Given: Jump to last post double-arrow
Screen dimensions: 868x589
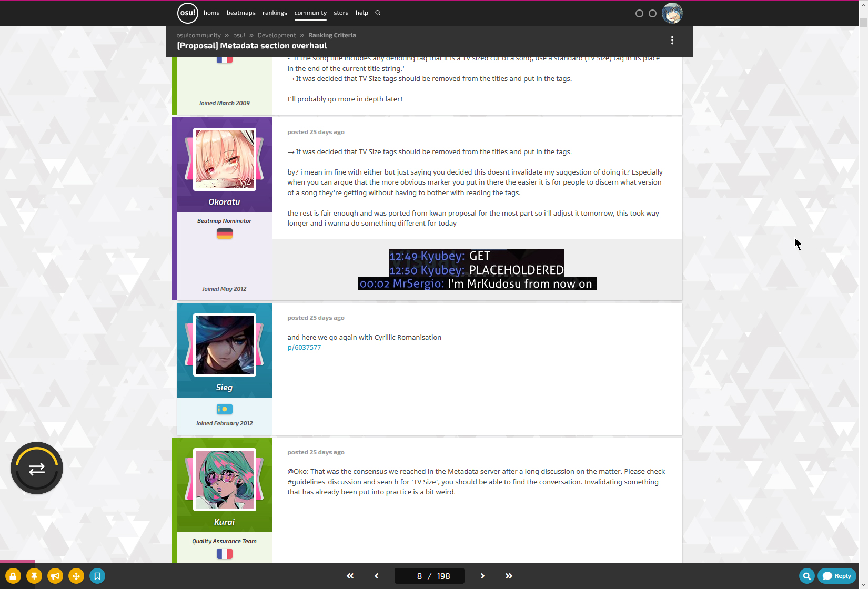Looking at the screenshot, I should click(x=509, y=576).
